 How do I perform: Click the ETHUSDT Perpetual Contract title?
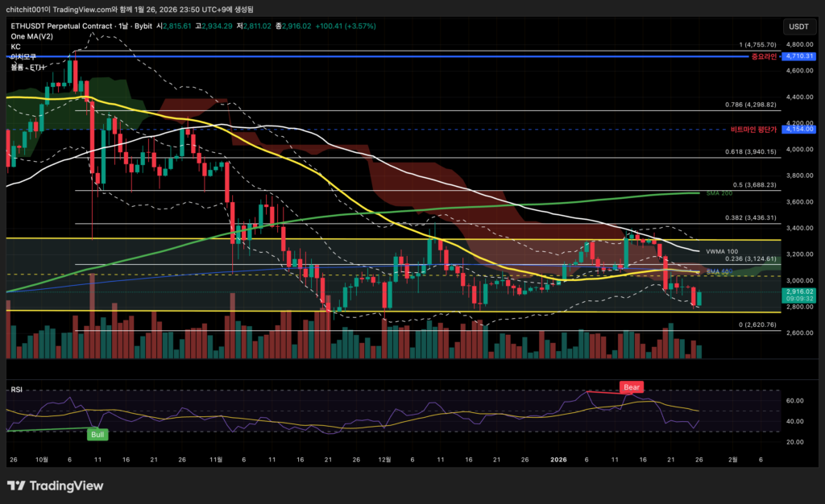tap(62, 26)
